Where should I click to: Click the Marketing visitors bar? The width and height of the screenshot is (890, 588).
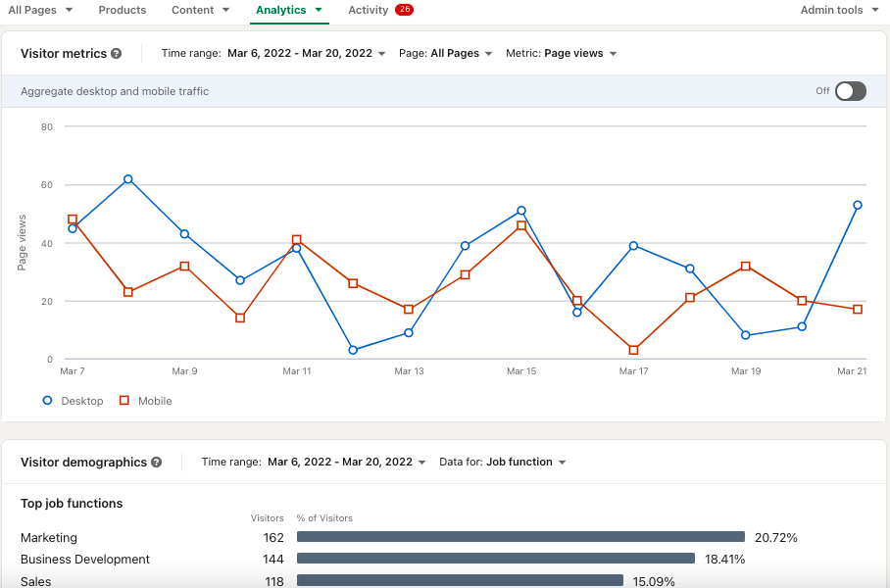(520, 536)
